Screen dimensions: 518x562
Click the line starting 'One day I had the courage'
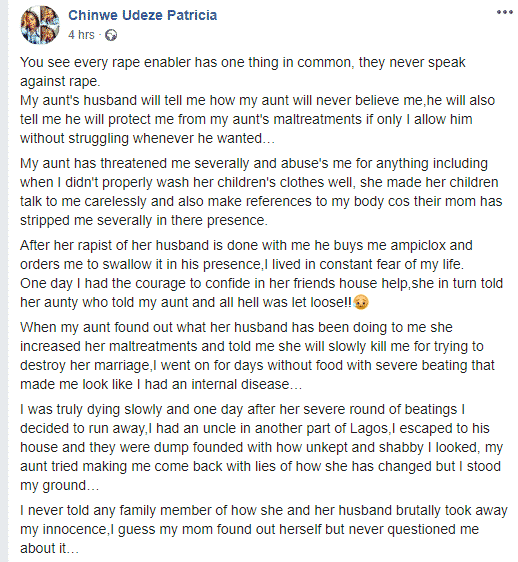coord(262,284)
